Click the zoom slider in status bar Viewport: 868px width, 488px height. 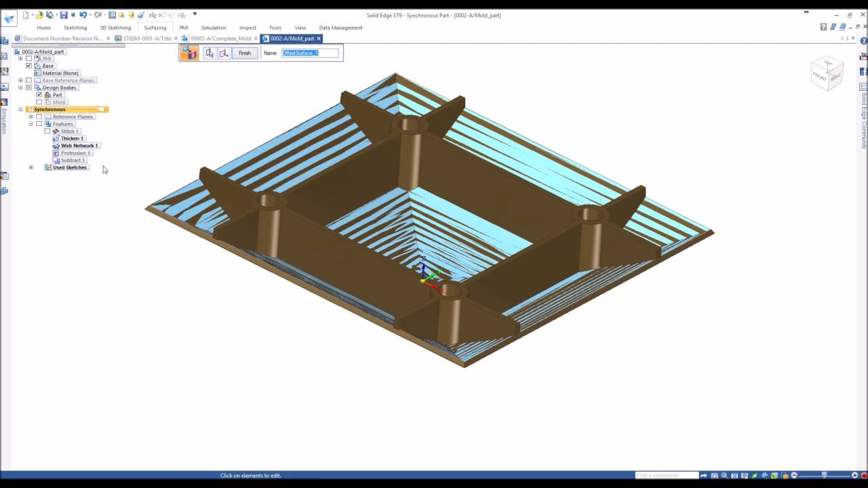click(824, 475)
